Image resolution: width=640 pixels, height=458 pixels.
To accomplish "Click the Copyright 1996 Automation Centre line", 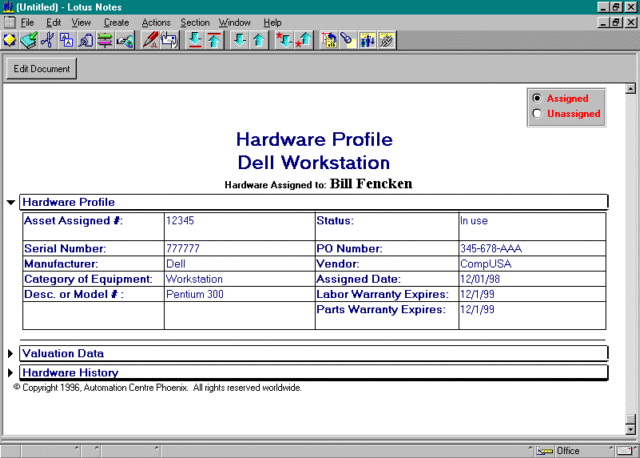I will click(x=158, y=388).
